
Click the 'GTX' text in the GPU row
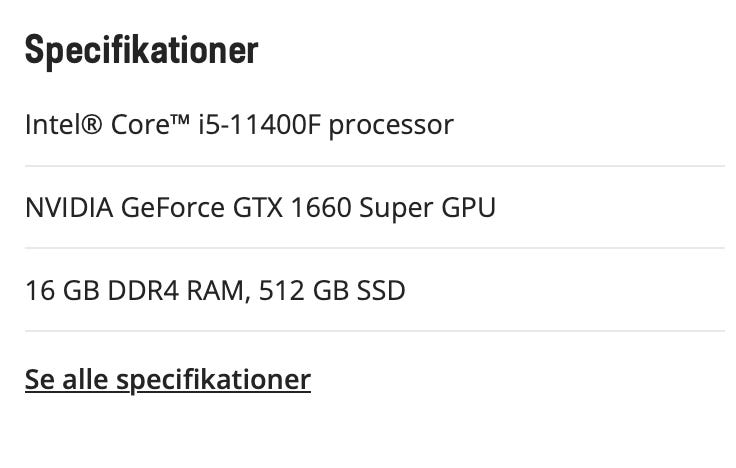(258, 208)
